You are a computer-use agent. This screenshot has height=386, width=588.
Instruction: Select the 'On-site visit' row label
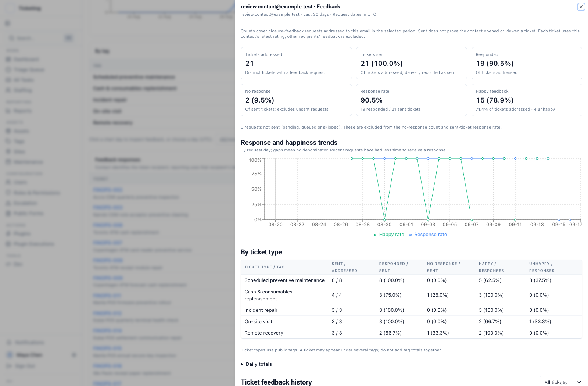(x=258, y=322)
